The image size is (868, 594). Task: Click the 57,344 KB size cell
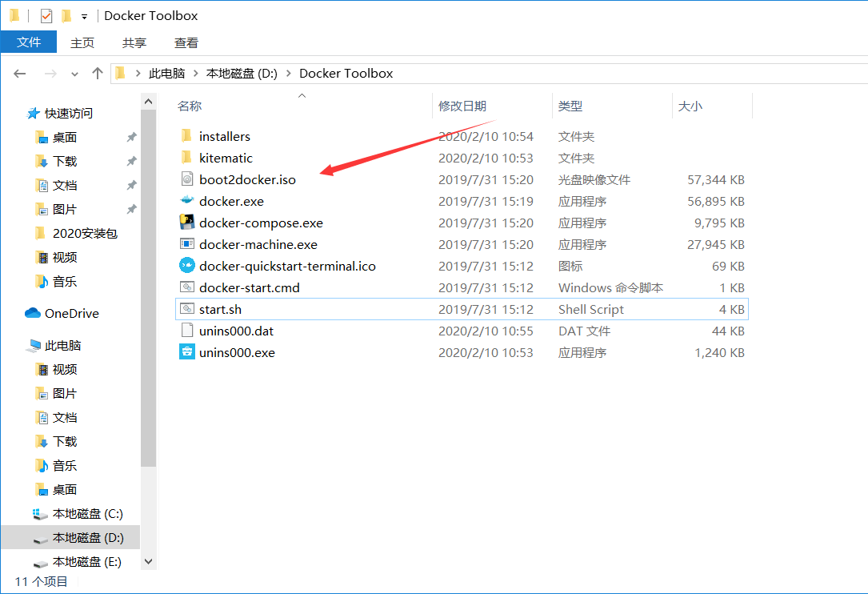tap(716, 179)
